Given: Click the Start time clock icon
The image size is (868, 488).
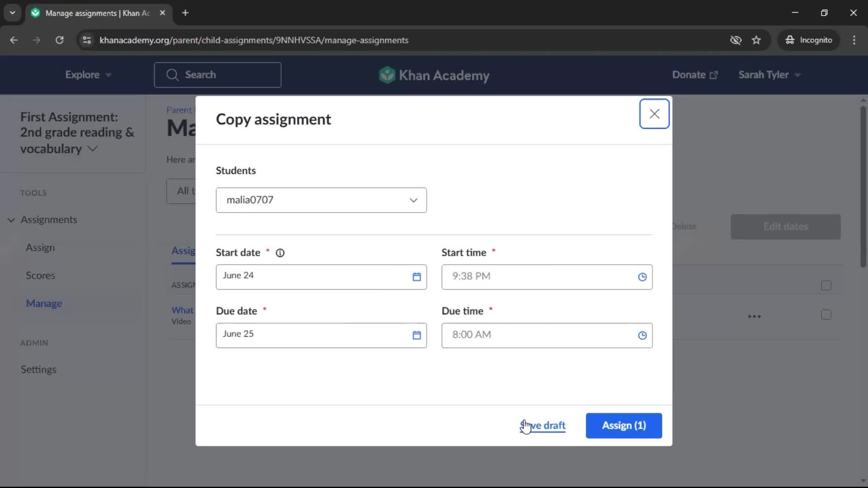Looking at the screenshot, I should pos(642,277).
